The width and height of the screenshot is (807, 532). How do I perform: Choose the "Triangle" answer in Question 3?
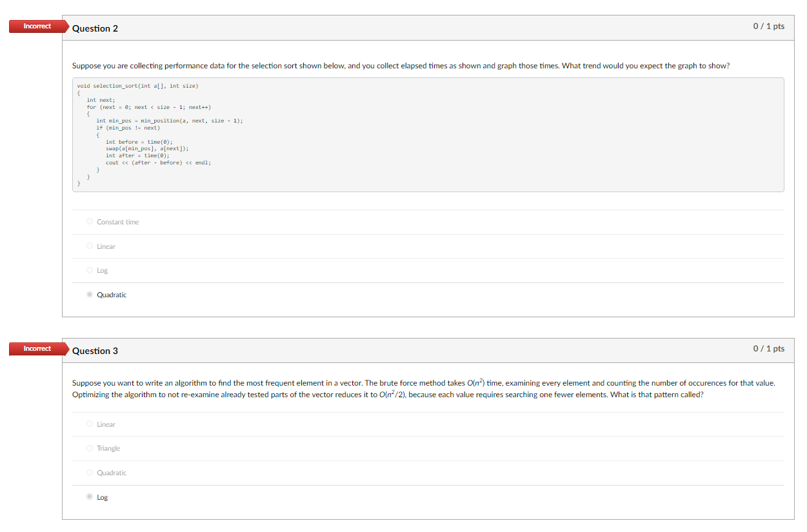(x=89, y=448)
